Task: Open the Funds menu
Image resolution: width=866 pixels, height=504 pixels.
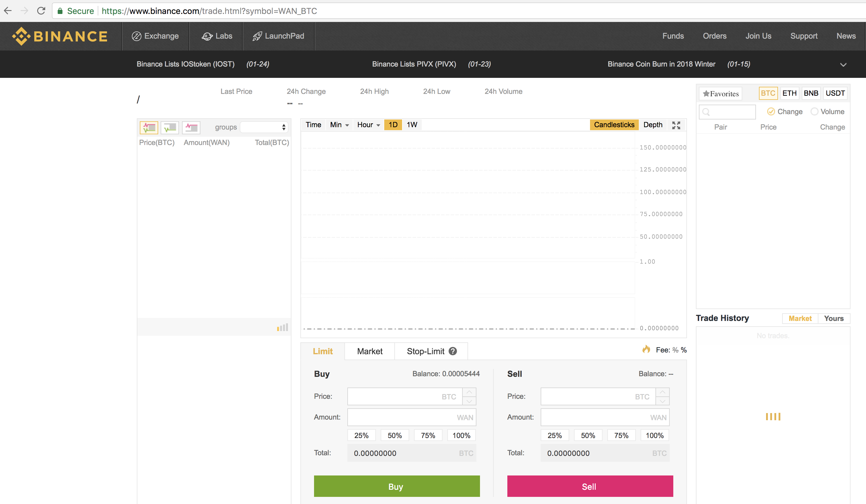Action: click(673, 36)
